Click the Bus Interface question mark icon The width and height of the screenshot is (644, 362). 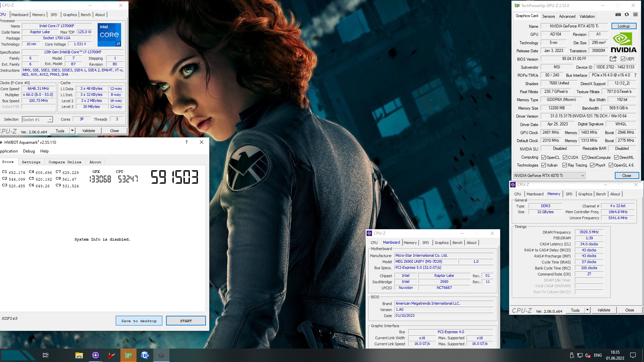635,75
